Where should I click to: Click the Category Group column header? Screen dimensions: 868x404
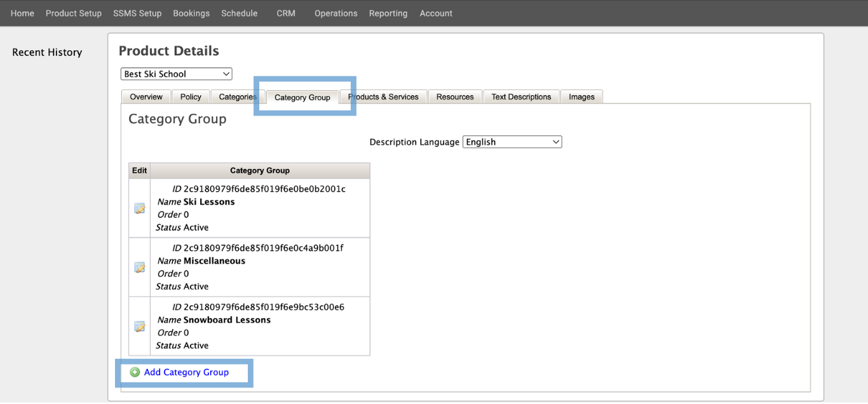tap(260, 170)
